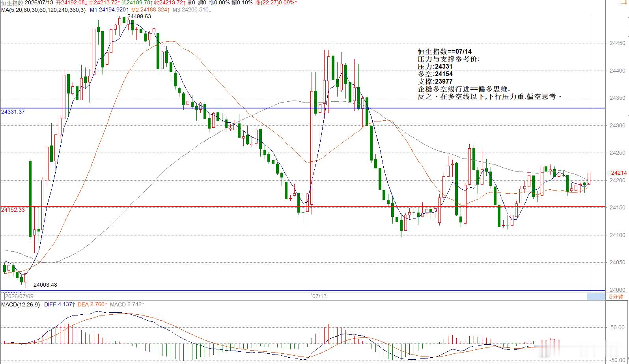The height and width of the screenshot is (364, 629).
Task: Click the 开24192.08 opening price
Action: tap(72, 3)
